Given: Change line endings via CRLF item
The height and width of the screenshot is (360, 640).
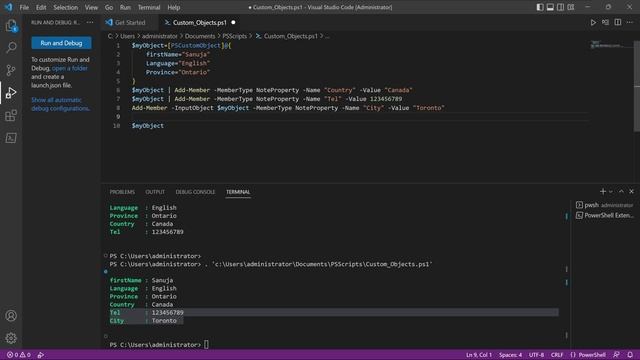Looking at the screenshot, I should click(x=557, y=355).
